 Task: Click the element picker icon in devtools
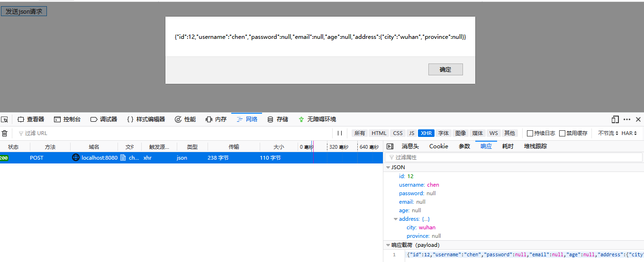pyautogui.click(x=5, y=119)
